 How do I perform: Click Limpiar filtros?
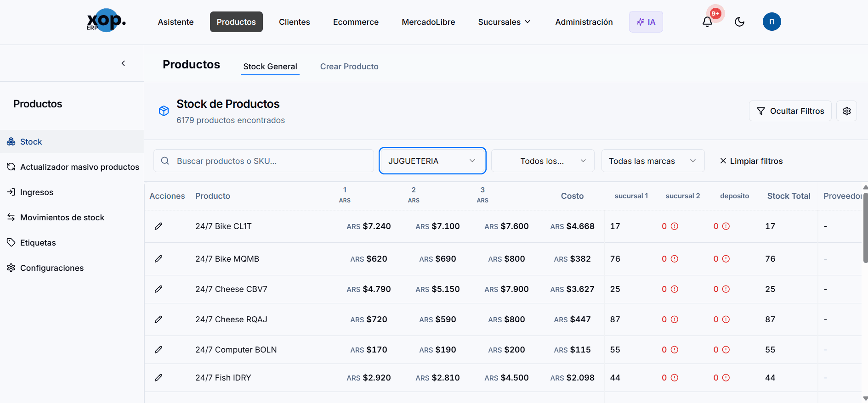(751, 161)
